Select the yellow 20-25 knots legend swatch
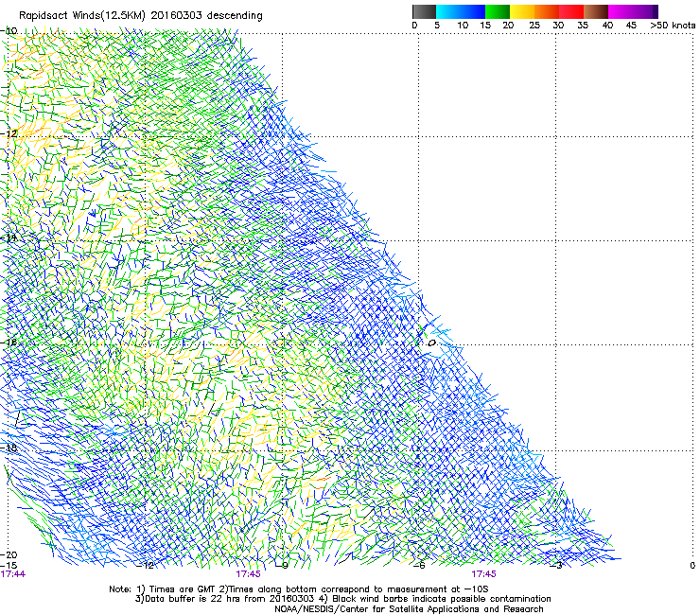The height and width of the screenshot is (615, 700). 522,11
